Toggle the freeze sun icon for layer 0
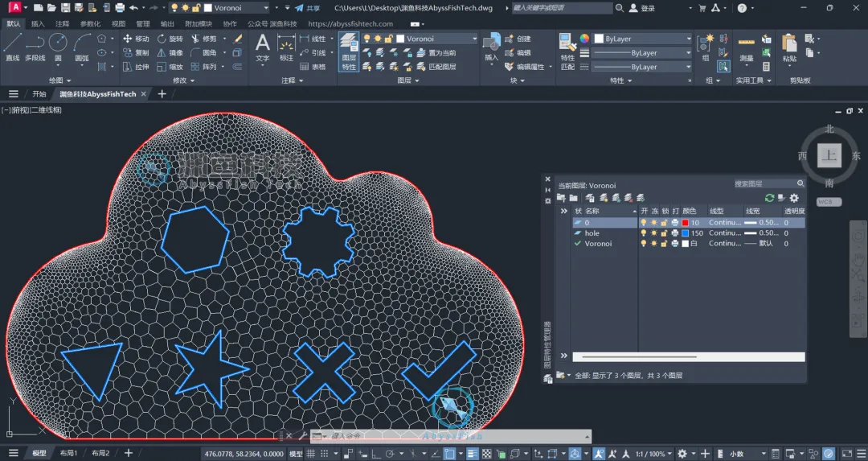Image resolution: width=868 pixels, height=461 pixels. [653, 223]
